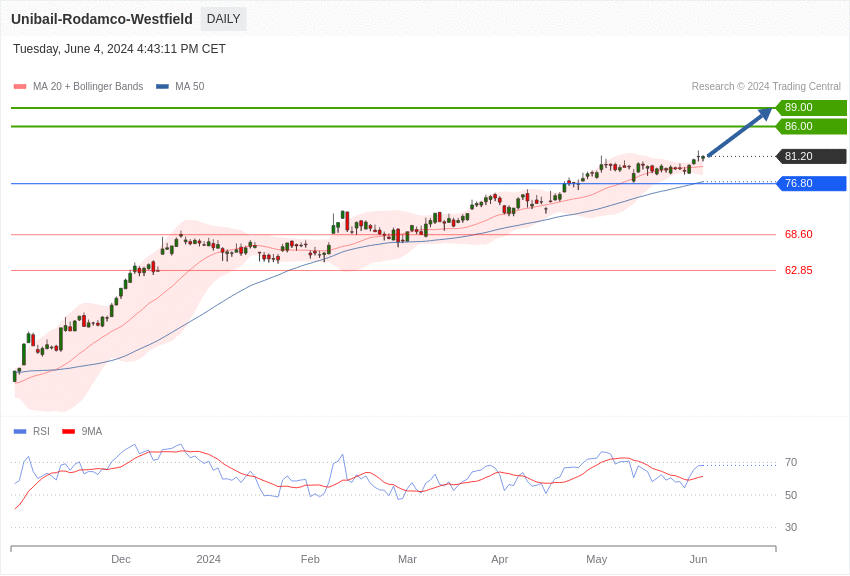Click the blue MA 50 legend swatch
The height and width of the screenshot is (576, 850).
[x=162, y=87]
